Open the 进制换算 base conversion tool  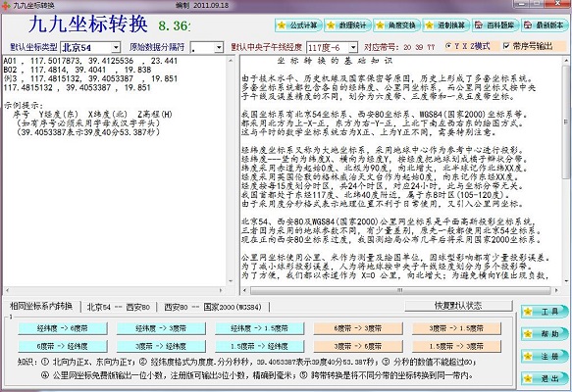pos(446,25)
